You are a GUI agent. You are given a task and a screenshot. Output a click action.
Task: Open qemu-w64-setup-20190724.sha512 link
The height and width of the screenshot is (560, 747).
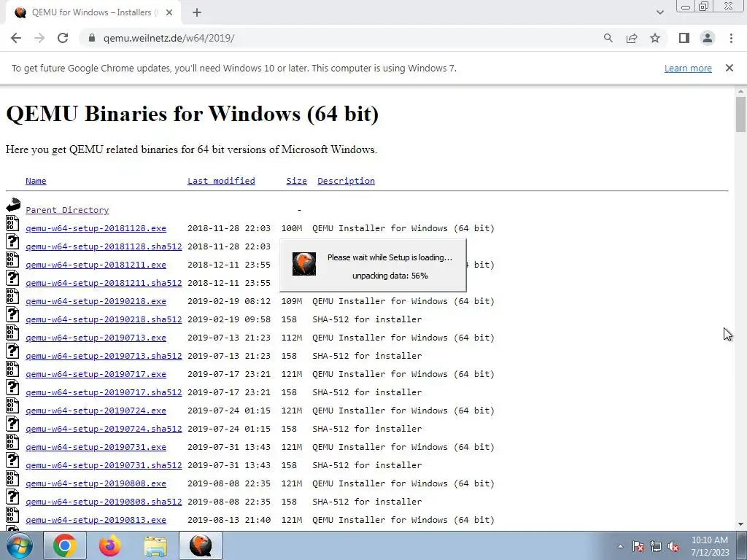104,429
